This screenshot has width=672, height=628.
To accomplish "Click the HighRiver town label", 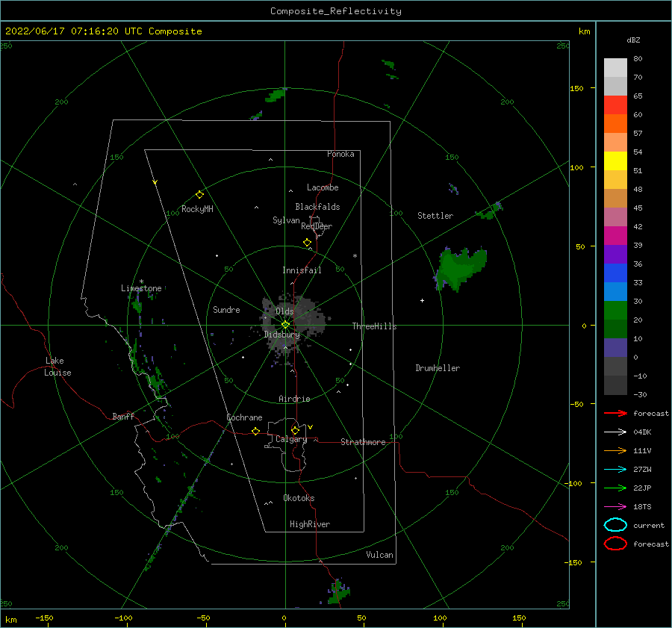I will click(310, 524).
